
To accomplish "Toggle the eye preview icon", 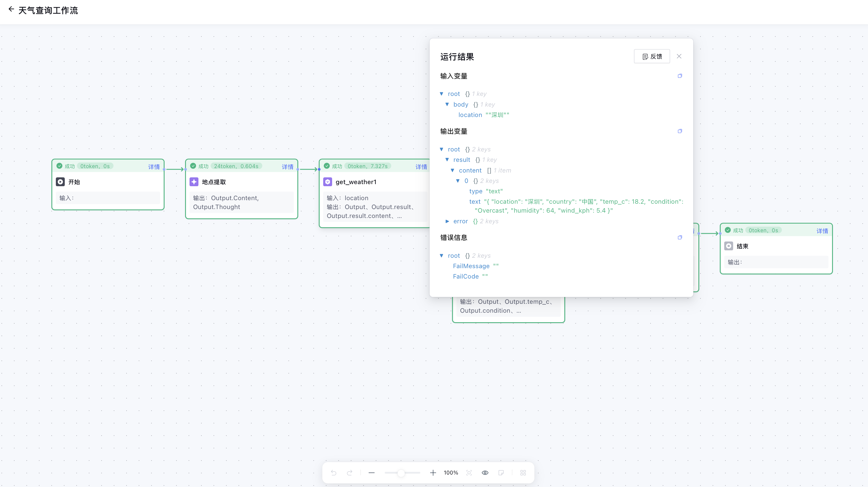I will point(485,472).
